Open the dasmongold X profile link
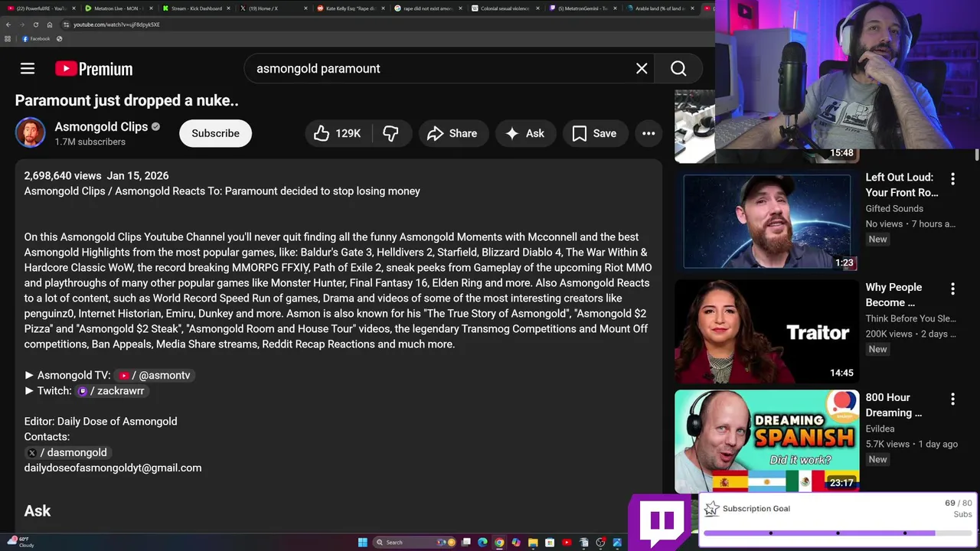 click(x=66, y=452)
